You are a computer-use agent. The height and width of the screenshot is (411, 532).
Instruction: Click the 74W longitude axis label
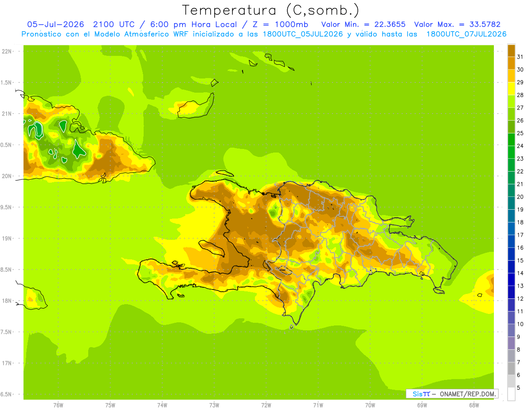coord(162,405)
